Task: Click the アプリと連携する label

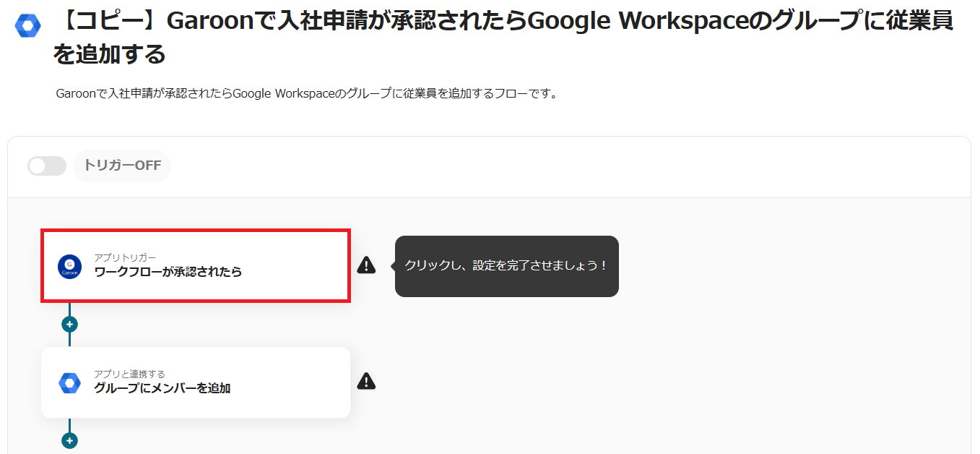Action: point(129,374)
